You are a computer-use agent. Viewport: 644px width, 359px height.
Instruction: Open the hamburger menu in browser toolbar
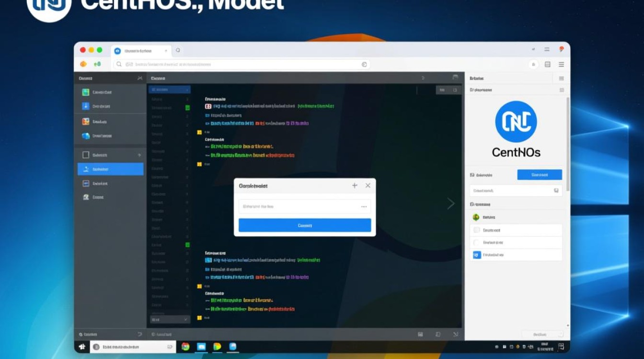coord(561,64)
